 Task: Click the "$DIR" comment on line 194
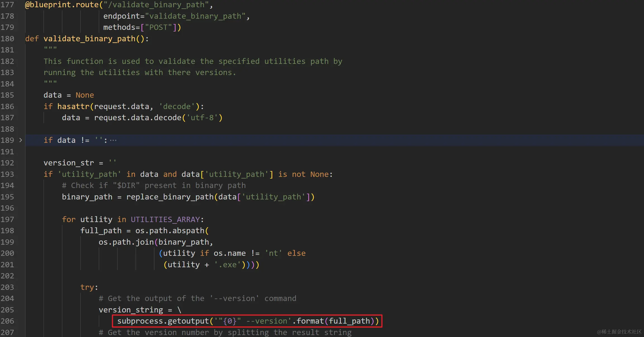coord(126,185)
